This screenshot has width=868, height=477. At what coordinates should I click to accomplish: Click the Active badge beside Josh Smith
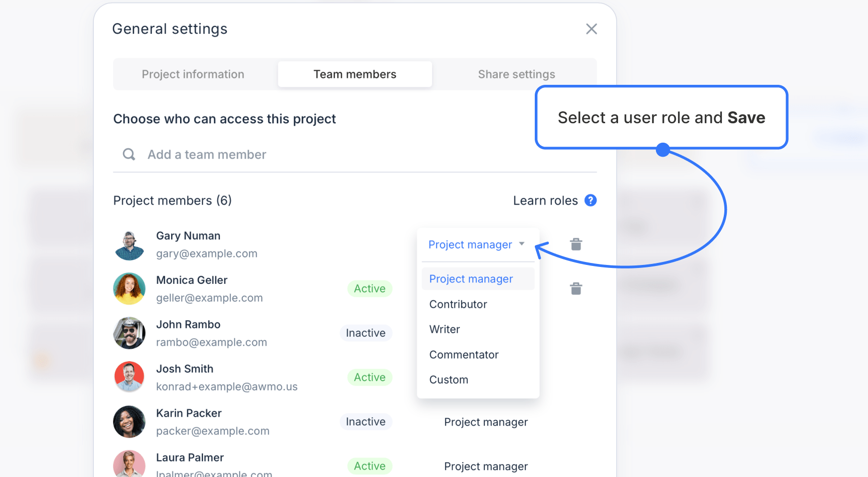pyautogui.click(x=369, y=377)
